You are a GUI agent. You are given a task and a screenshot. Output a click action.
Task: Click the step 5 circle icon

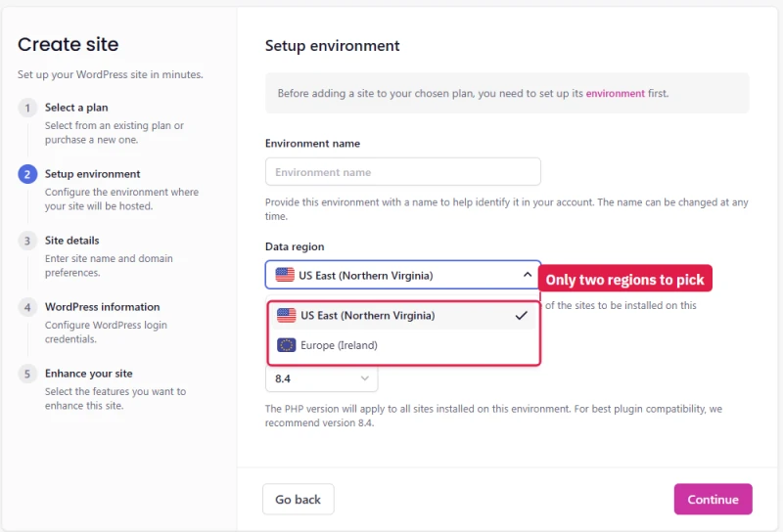[27, 374]
